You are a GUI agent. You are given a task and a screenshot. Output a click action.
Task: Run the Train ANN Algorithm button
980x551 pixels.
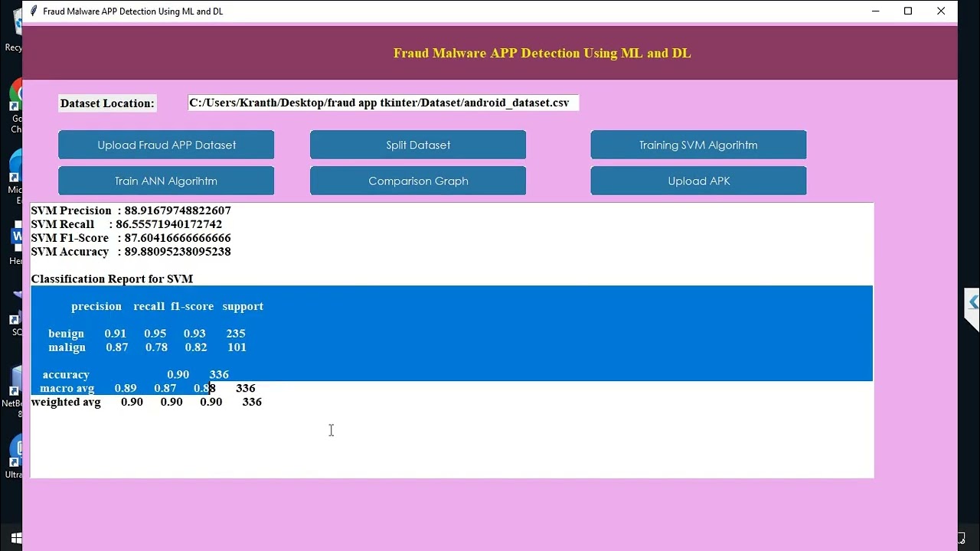[166, 181]
